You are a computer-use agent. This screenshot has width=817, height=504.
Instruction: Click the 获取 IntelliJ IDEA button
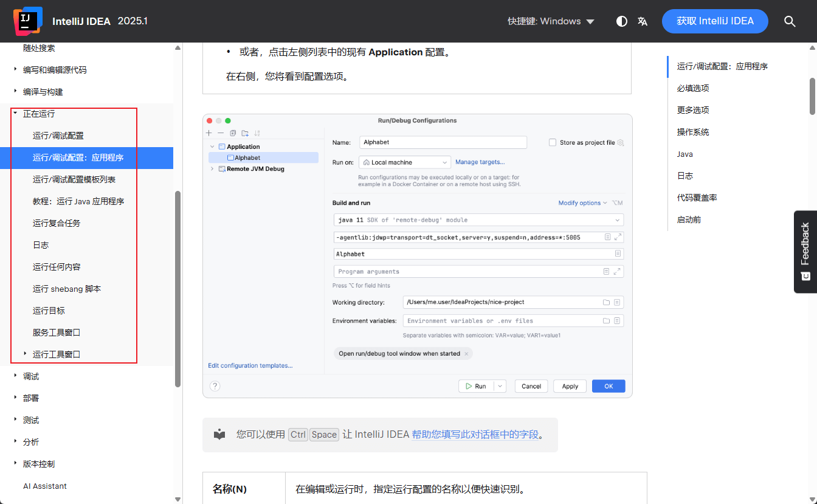click(715, 21)
